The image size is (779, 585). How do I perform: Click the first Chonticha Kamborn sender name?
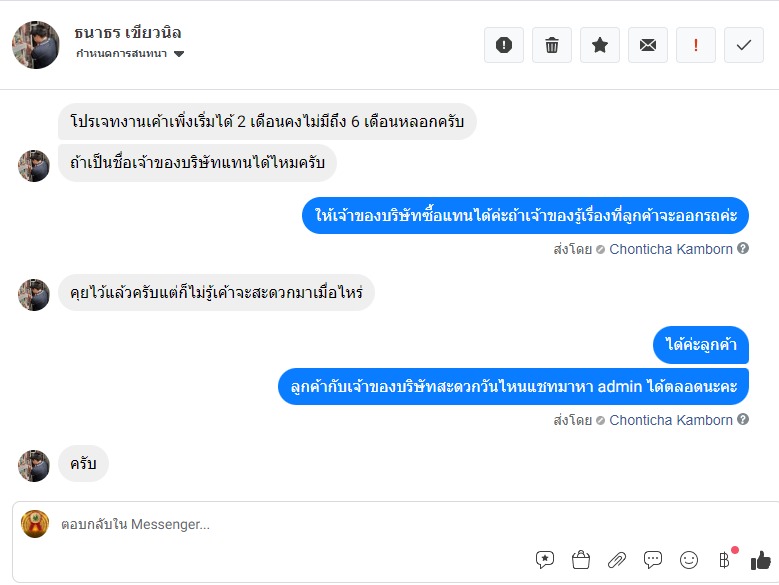tap(671, 249)
